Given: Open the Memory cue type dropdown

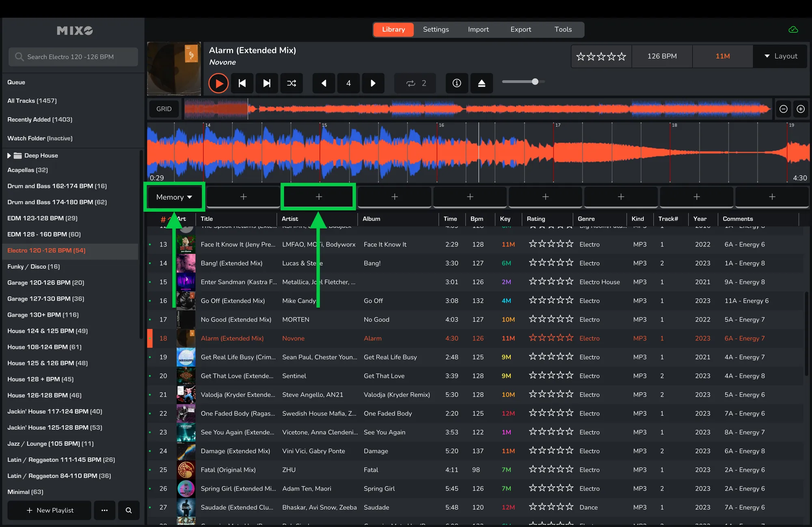Looking at the screenshot, I should coord(174,197).
